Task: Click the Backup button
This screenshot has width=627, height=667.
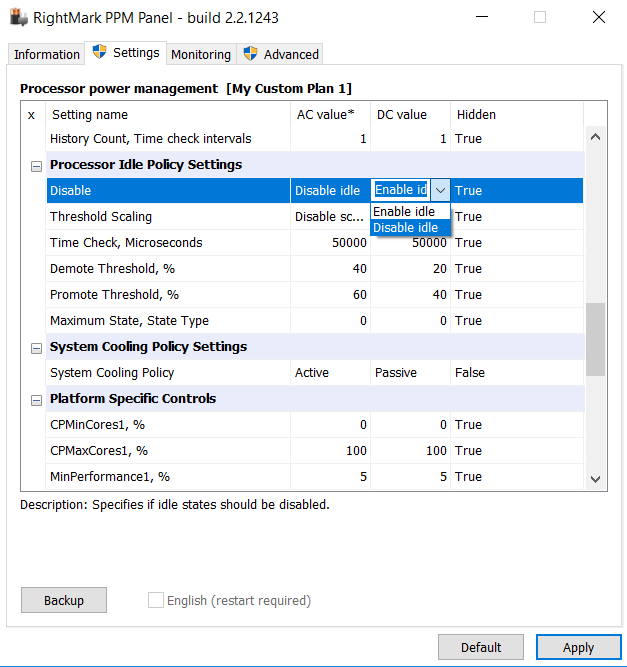Action: click(64, 600)
